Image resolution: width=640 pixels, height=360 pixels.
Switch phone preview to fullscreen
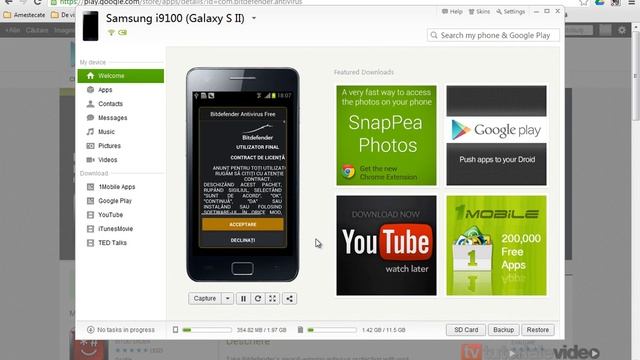(x=272, y=298)
